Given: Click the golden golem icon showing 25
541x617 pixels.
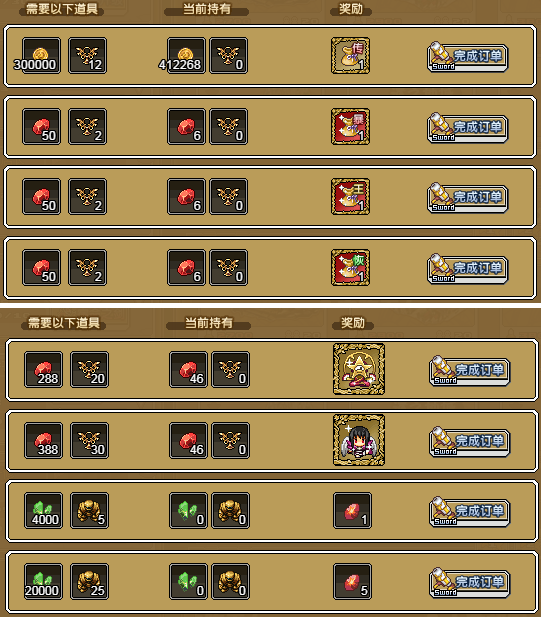Looking at the screenshot, I should click(x=89, y=581).
